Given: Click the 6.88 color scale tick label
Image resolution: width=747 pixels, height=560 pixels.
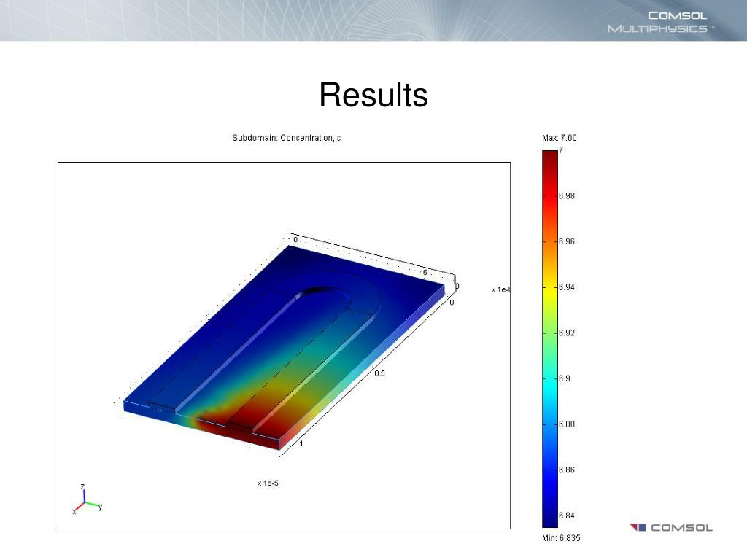Looking at the screenshot, I should point(566,424).
